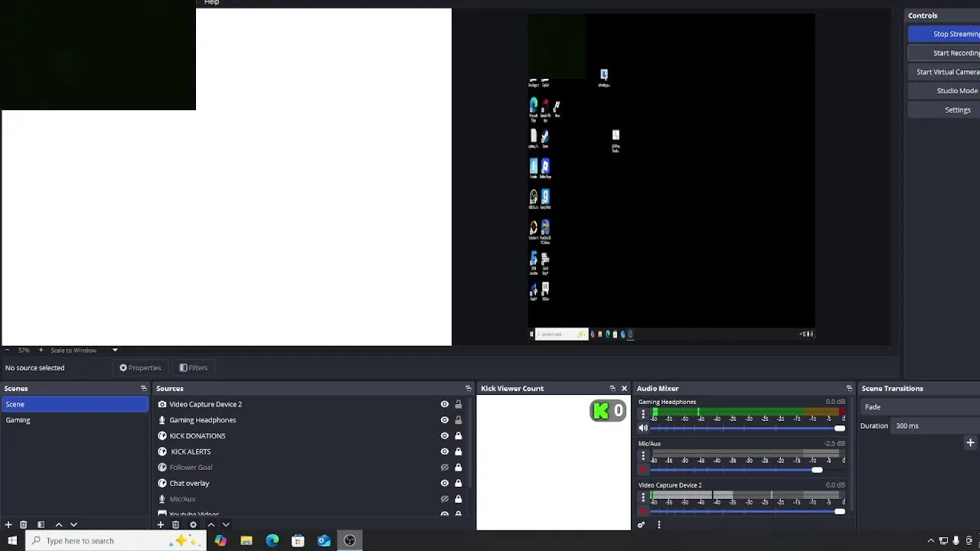This screenshot has height=551, width=980.
Task: Zoom out preview with minus icon
Action: (x=7, y=350)
